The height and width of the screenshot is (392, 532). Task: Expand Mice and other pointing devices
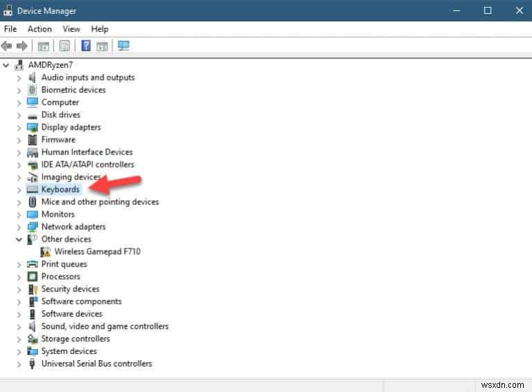(19, 202)
